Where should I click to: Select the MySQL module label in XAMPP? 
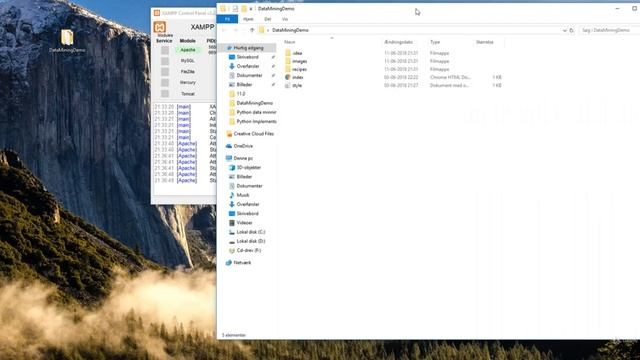click(x=188, y=61)
